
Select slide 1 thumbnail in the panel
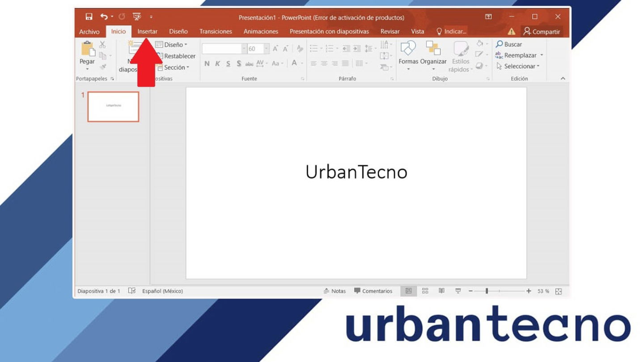pyautogui.click(x=113, y=107)
